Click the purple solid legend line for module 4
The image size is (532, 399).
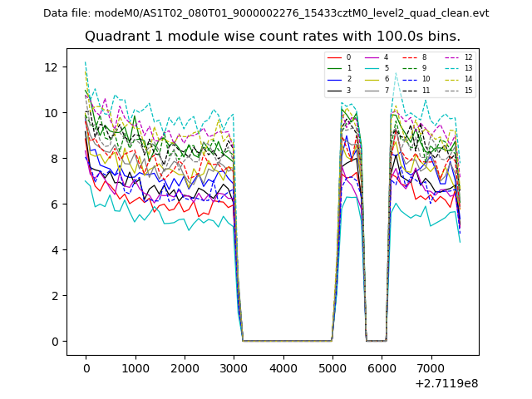click(x=372, y=57)
